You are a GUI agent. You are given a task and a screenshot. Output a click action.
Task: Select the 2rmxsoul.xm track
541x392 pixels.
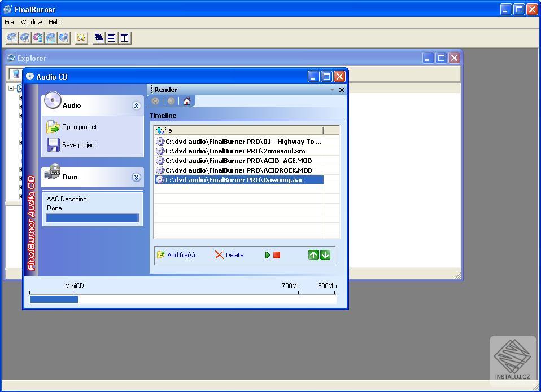[x=239, y=151]
